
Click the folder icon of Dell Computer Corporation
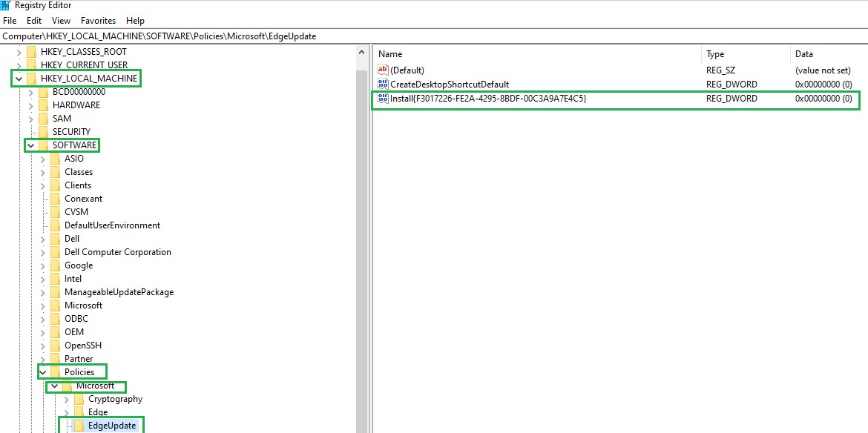55,252
